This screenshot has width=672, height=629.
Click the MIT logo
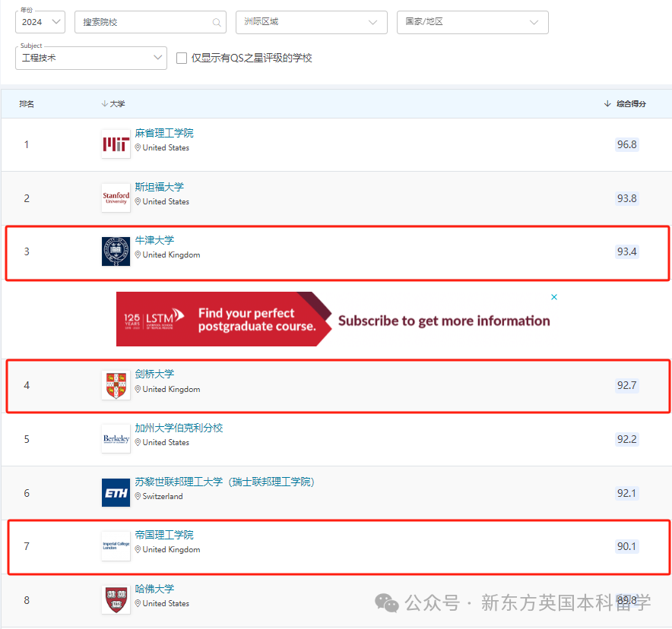[116, 144]
